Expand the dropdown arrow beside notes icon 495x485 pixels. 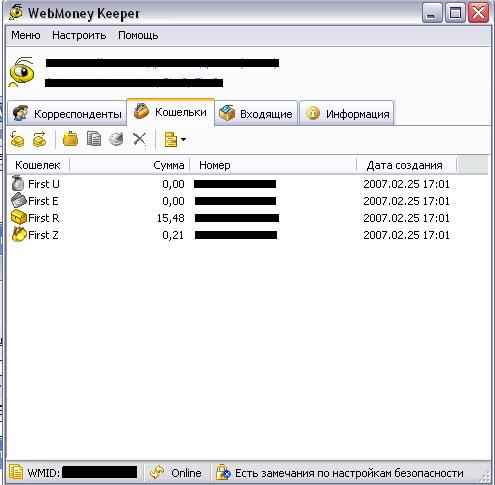tap(183, 139)
